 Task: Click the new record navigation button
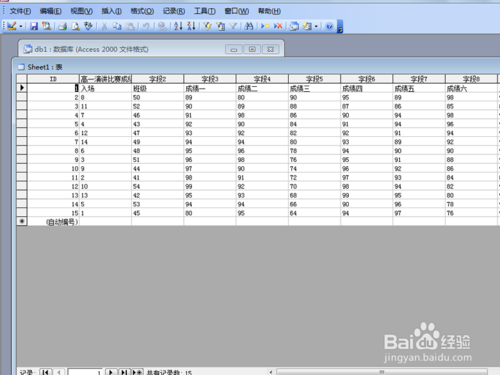click(x=137, y=372)
